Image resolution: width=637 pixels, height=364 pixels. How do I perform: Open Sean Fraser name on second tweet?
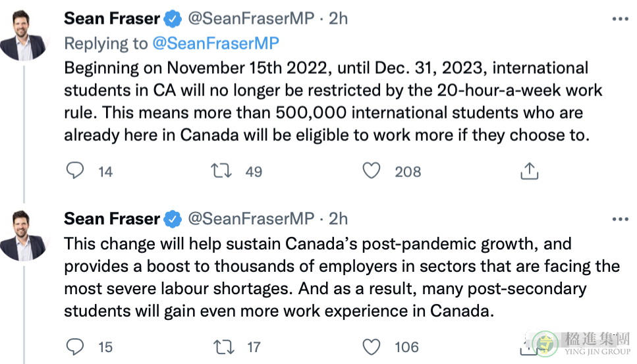[x=112, y=219]
